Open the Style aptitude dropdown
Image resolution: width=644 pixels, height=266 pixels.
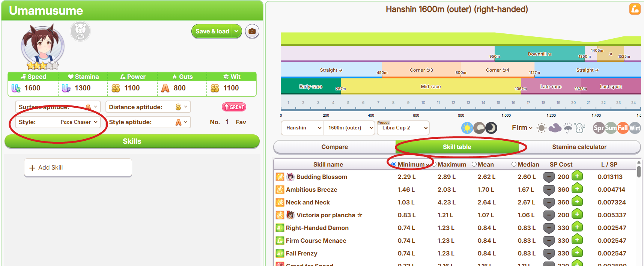coord(148,122)
